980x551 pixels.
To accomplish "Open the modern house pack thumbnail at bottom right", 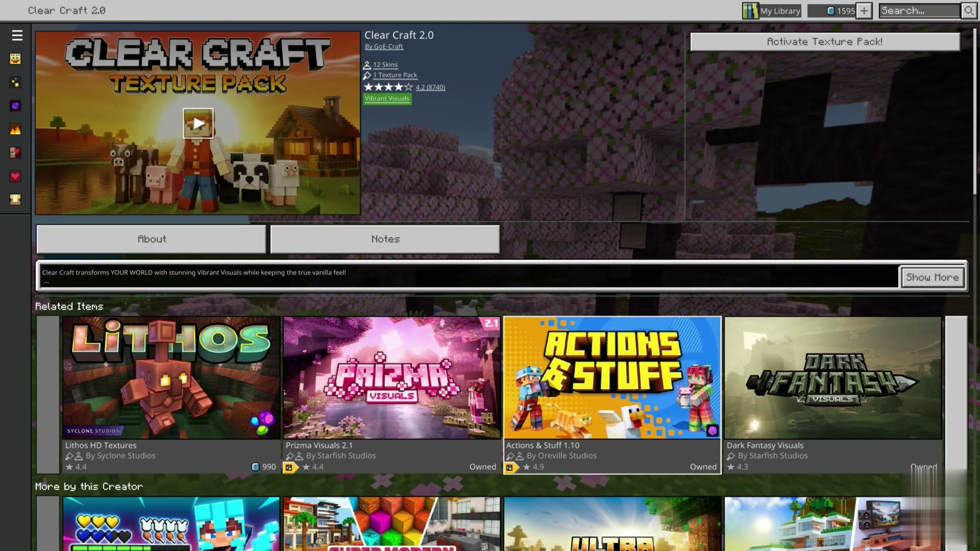I will pos(833,524).
